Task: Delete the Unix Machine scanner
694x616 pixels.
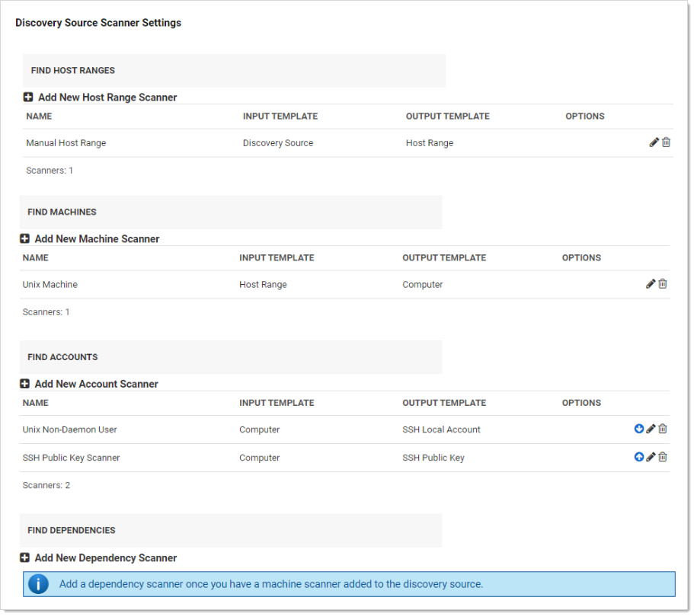Action: 663,284
